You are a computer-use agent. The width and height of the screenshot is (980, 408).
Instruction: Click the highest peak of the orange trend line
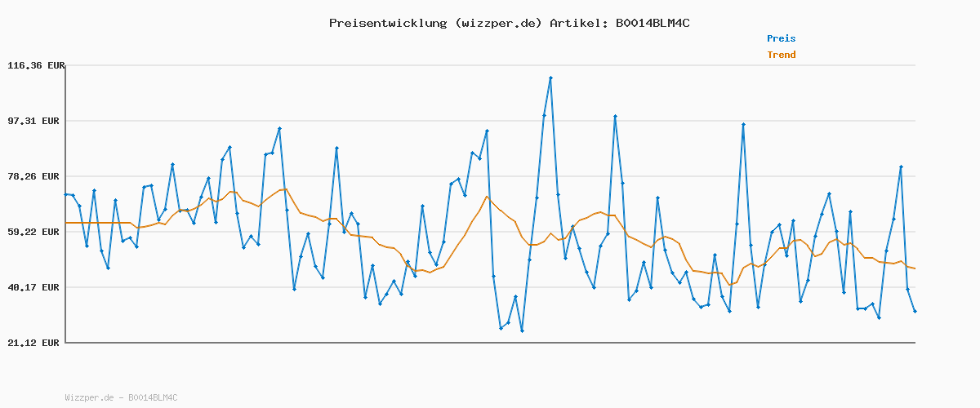coord(487,197)
